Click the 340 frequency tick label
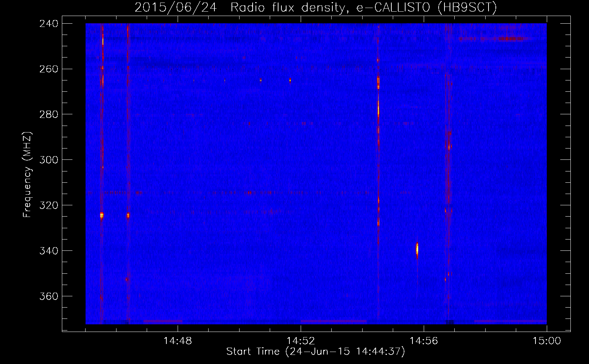This screenshot has height=364, width=589. point(49,251)
